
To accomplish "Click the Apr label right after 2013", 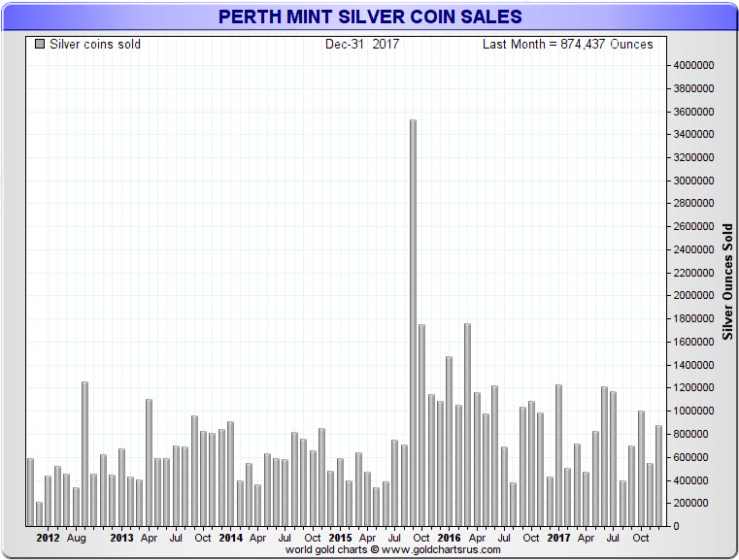I will point(149,538).
